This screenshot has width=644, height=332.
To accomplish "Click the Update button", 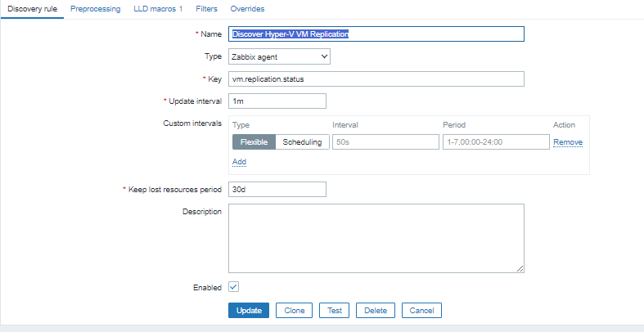I will tap(248, 311).
